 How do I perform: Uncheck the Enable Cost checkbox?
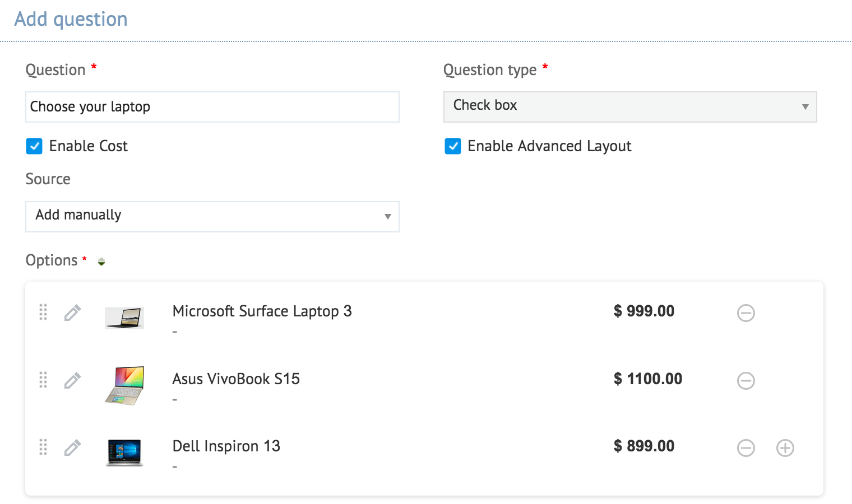click(x=34, y=146)
